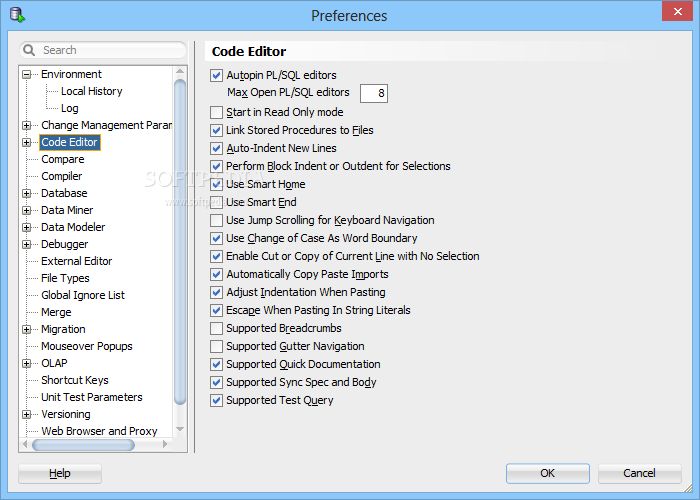The image size is (700, 500).
Task: Select Local History in the tree
Action: pyautogui.click(x=92, y=91)
